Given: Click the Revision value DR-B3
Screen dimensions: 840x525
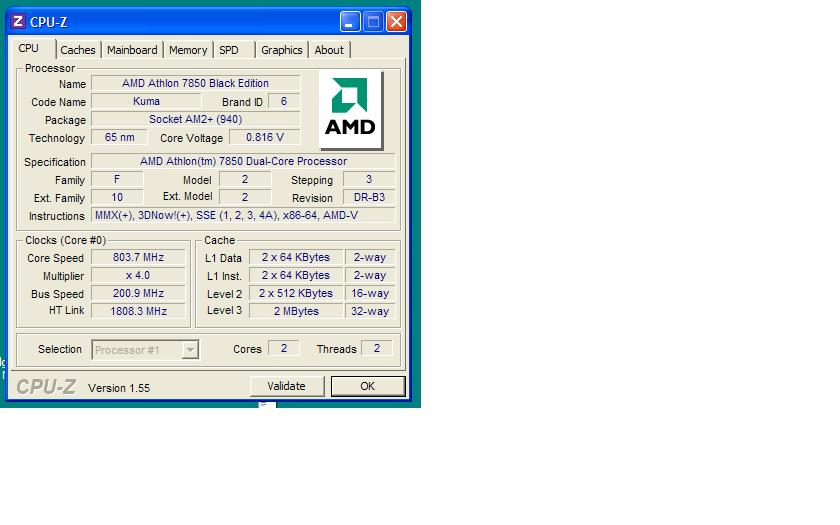Looking at the screenshot, I should point(369,197).
